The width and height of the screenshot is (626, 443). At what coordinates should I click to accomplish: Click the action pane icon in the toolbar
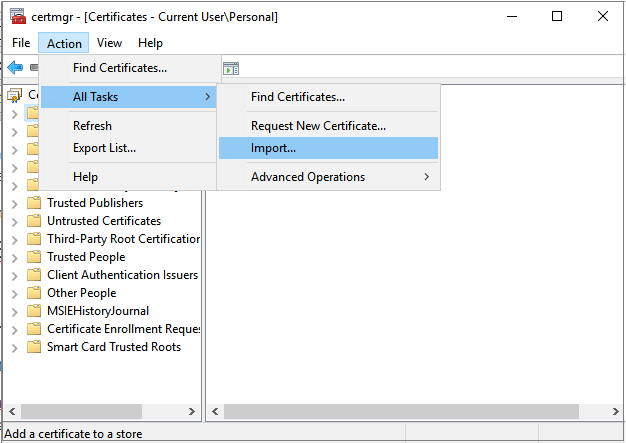click(x=231, y=68)
